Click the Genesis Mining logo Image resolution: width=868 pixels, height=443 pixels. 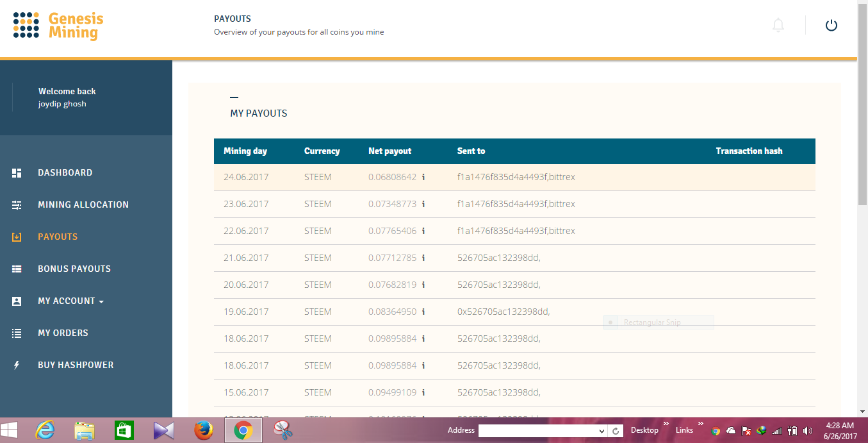pyautogui.click(x=58, y=26)
